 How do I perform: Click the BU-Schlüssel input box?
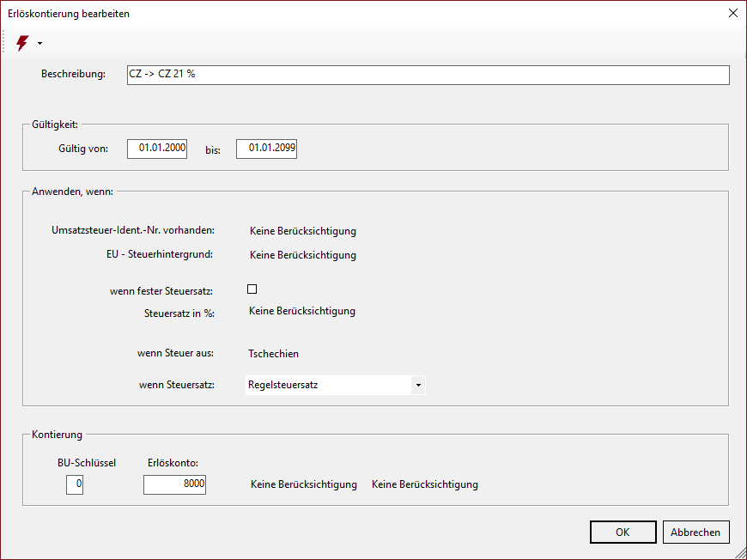[75, 484]
